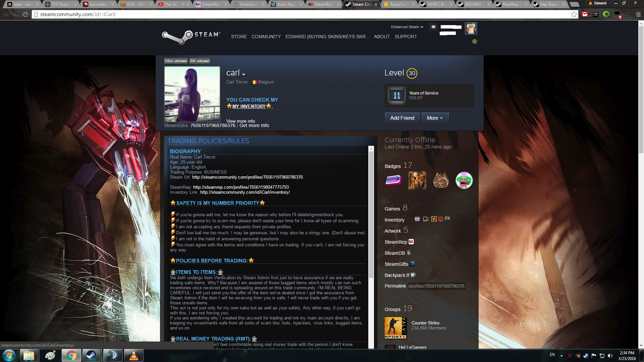Click the SteamRep profile link
Viewport: 644px width, 362px height.
[240, 187]
